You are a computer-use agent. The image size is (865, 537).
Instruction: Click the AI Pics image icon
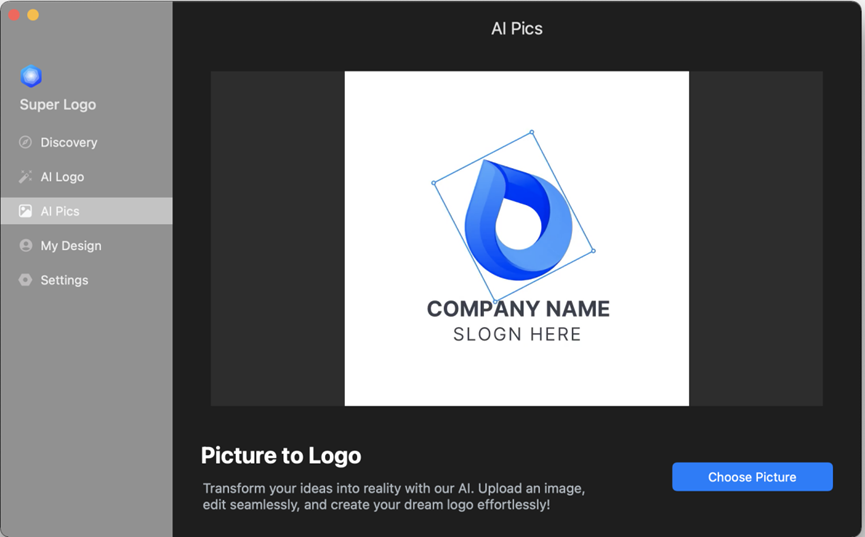tap(25, 211)
